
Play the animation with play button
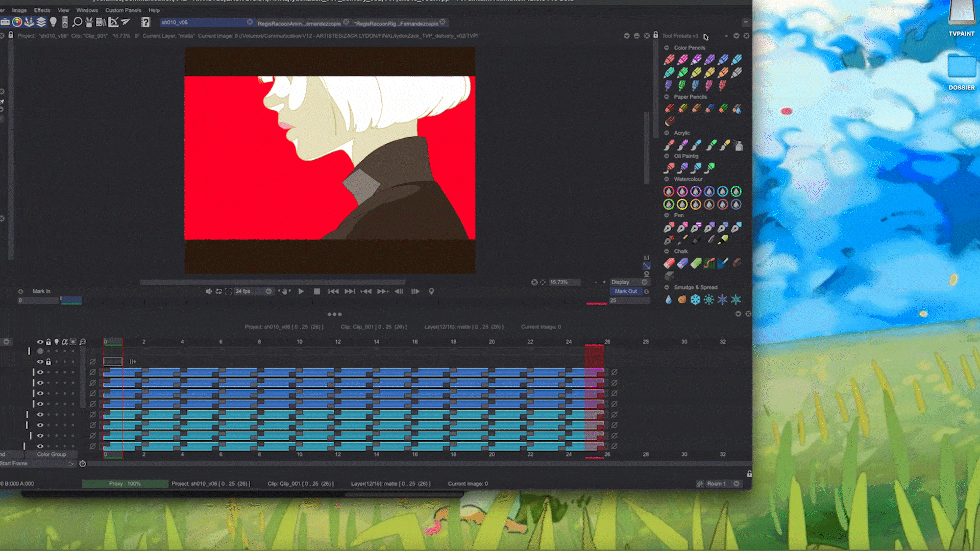[301, 291]
